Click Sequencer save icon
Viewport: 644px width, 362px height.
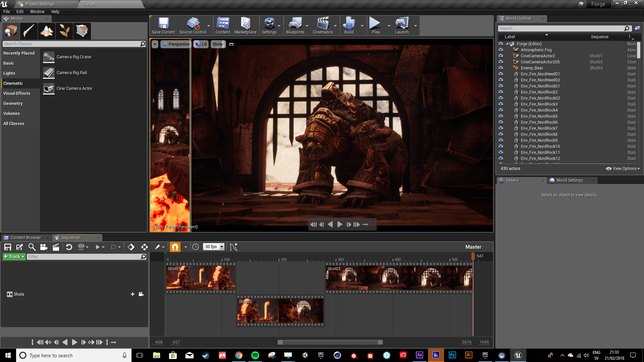pos(8,247)
